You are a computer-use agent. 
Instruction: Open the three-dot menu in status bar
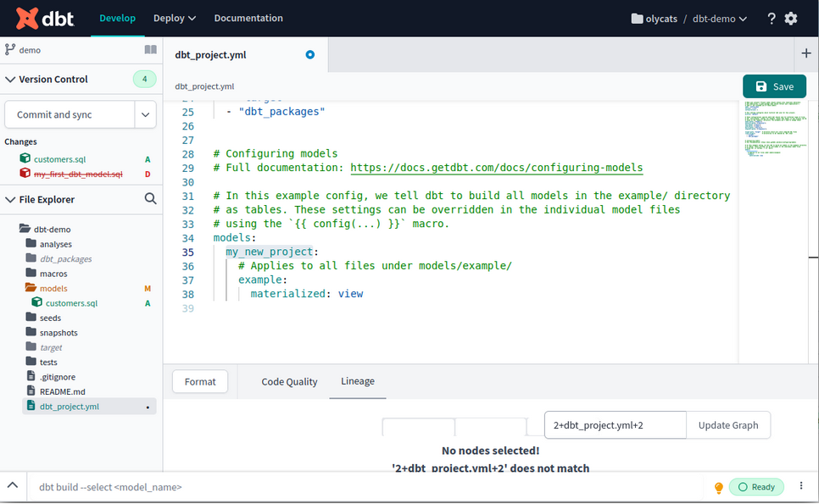[x=800, y=485]
